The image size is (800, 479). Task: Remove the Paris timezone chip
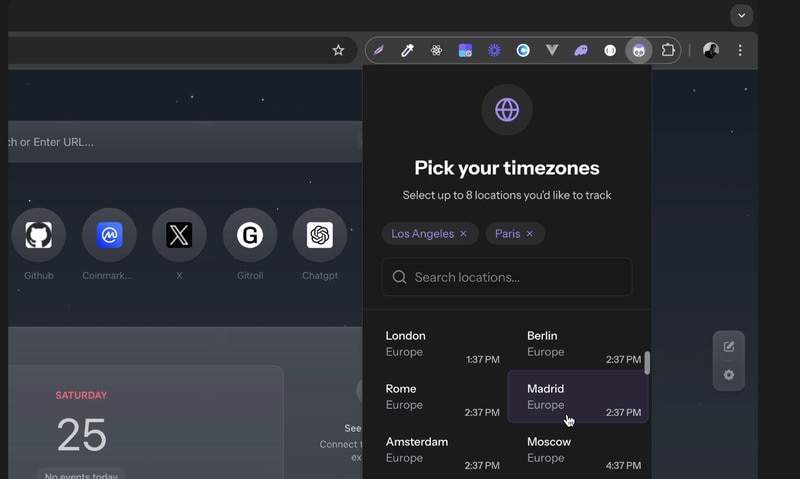coord(530,234)
